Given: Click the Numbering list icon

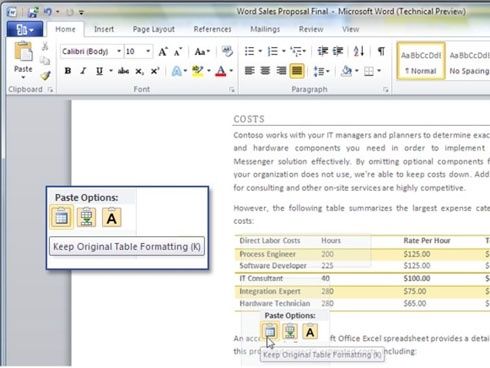Looking at the screenshot, I should point(273,51).
